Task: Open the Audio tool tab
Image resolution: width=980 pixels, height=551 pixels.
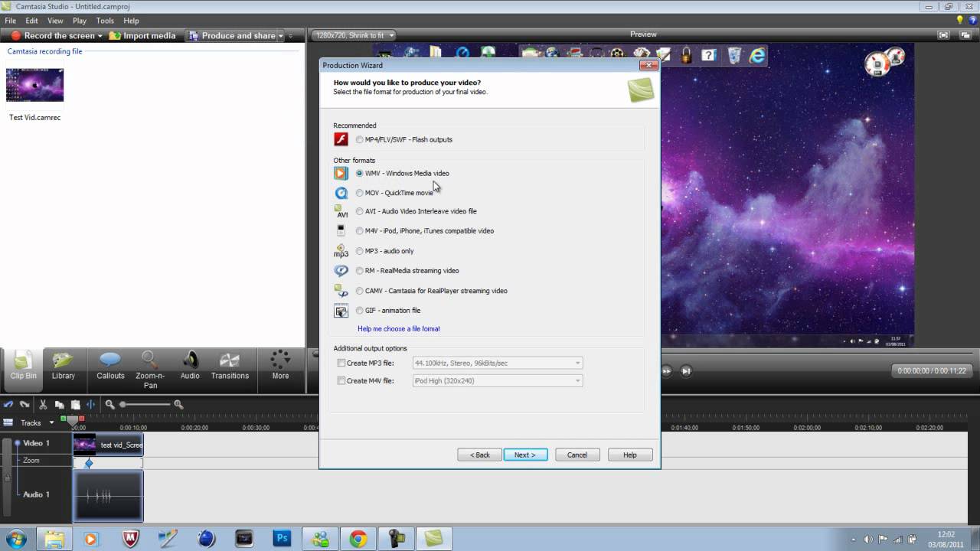Action: [x=190, y=365]
